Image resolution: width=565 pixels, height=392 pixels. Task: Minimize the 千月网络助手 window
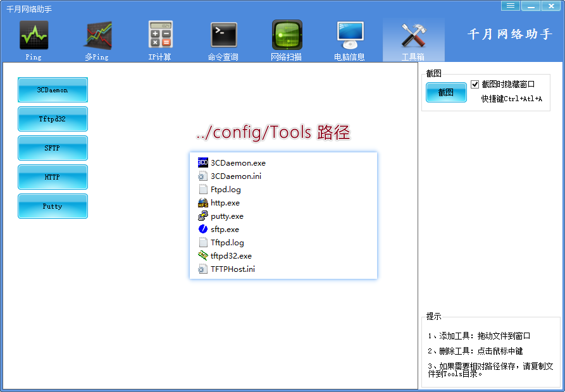[531, 6]
